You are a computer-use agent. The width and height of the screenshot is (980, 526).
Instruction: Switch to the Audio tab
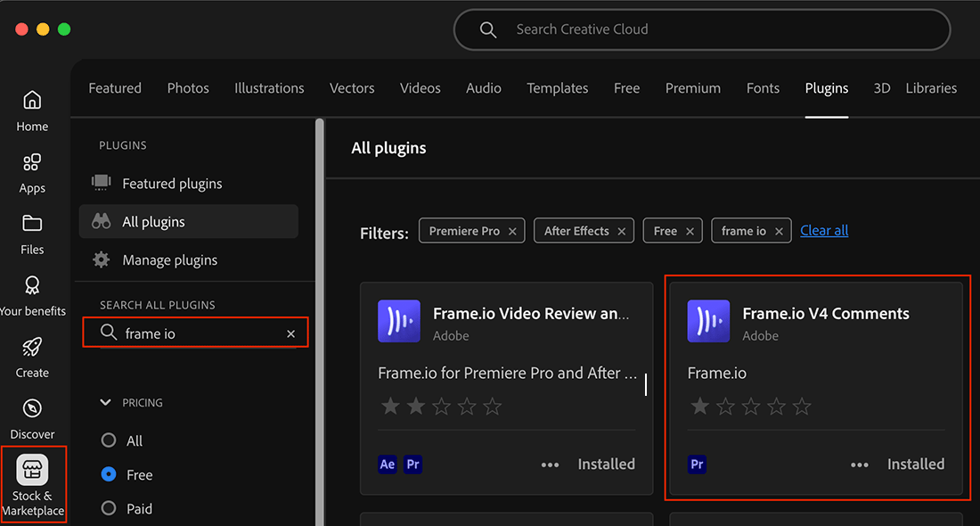tap(484, 88)
